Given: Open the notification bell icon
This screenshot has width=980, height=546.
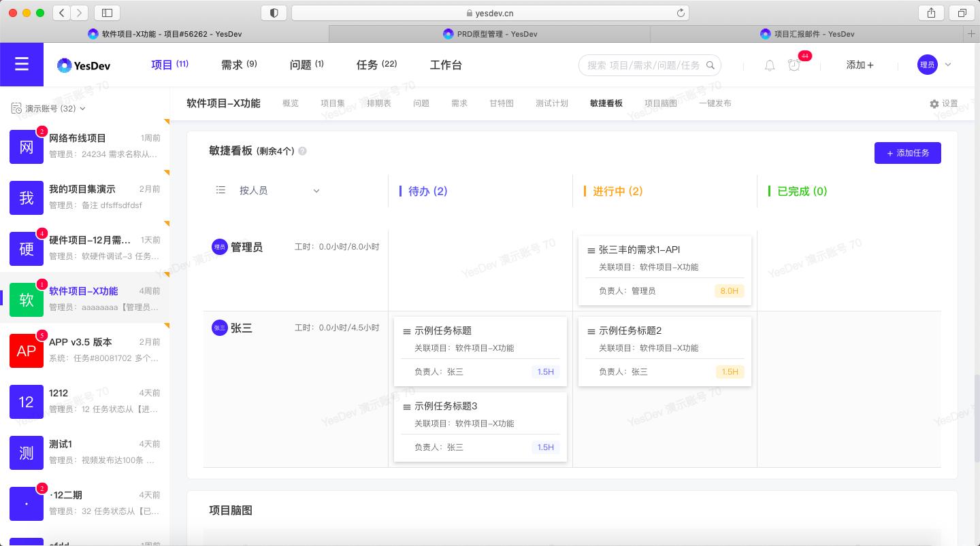Looking at the screenshot, I should point(769,65).
